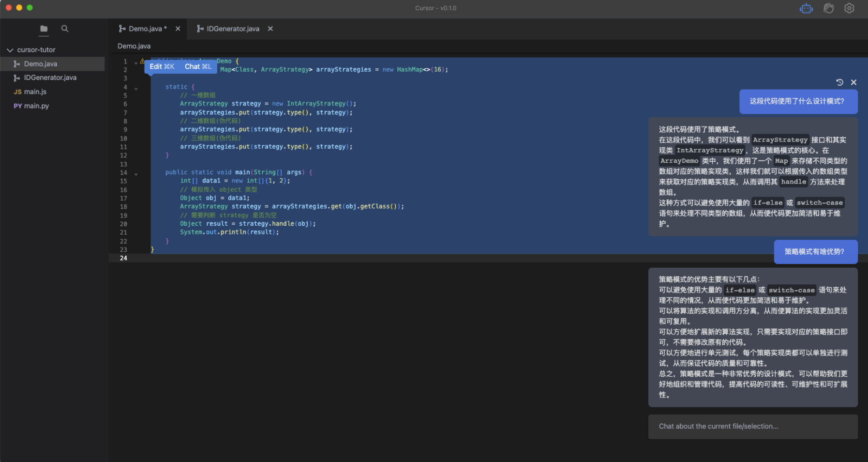
Task: Click line number 24 in gutter
Action: 123,258
